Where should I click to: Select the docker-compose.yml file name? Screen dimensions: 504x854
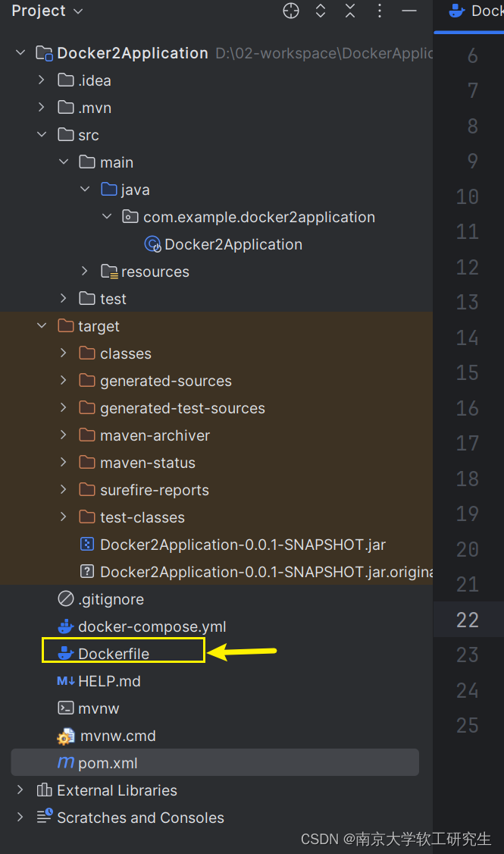coord(152,627)
